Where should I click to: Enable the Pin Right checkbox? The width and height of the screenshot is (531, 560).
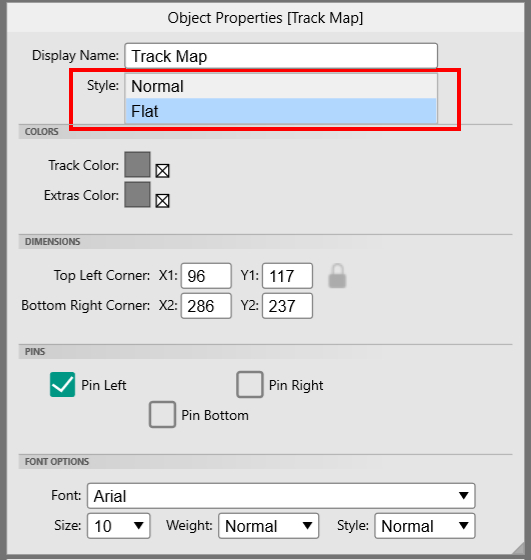point(250,385)
